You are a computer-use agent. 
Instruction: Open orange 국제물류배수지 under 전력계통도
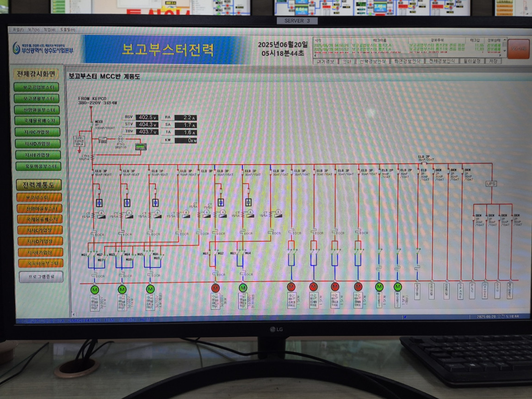tap(40, 219)
